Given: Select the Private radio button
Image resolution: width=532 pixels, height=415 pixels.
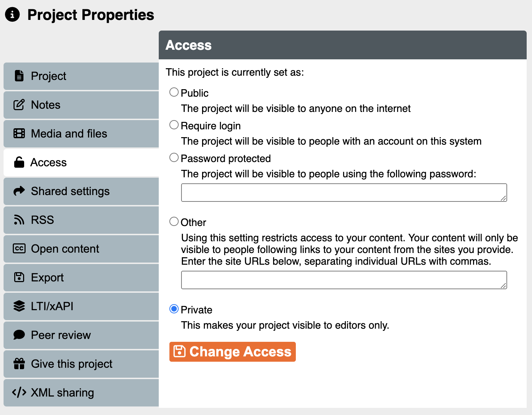Looking at the screenshot, I should [174, 309].
